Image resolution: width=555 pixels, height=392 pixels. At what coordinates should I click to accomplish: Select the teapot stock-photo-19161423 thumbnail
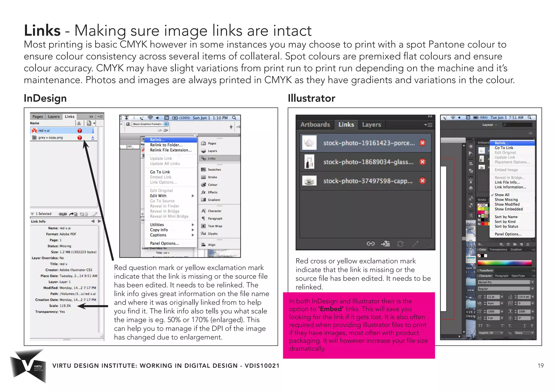point(309,143)
